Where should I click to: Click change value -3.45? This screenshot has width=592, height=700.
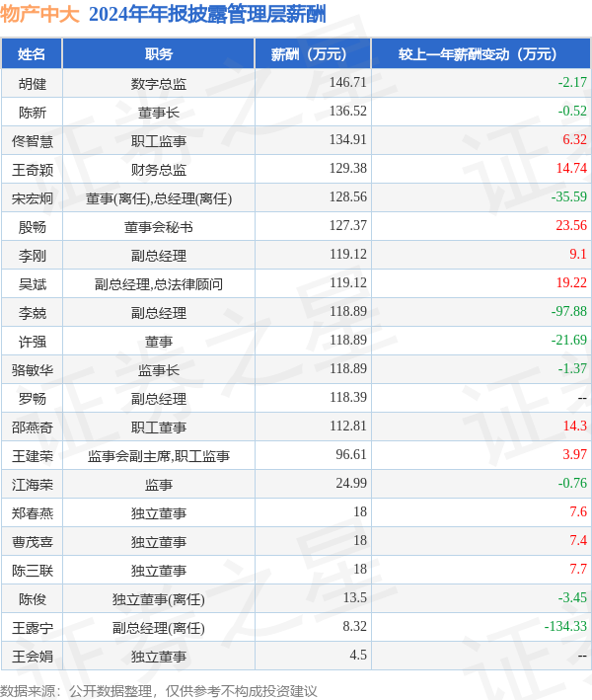(x=572, y=597)
